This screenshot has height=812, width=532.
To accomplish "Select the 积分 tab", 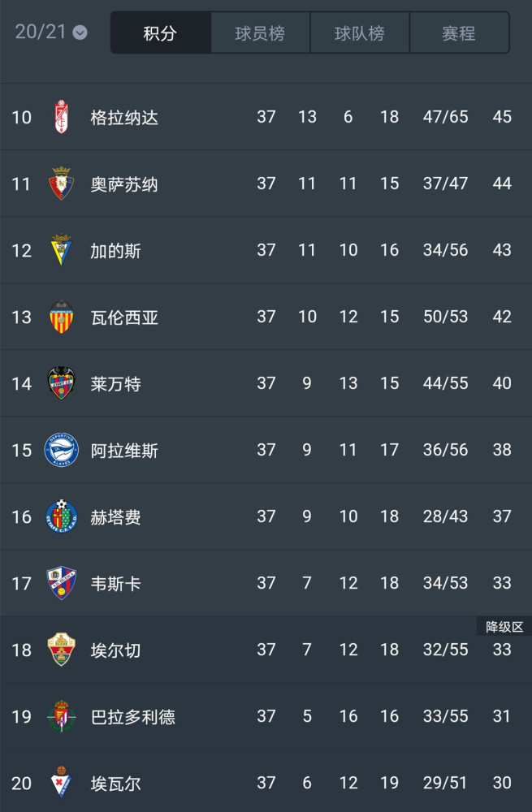I will tap(161, 33).
